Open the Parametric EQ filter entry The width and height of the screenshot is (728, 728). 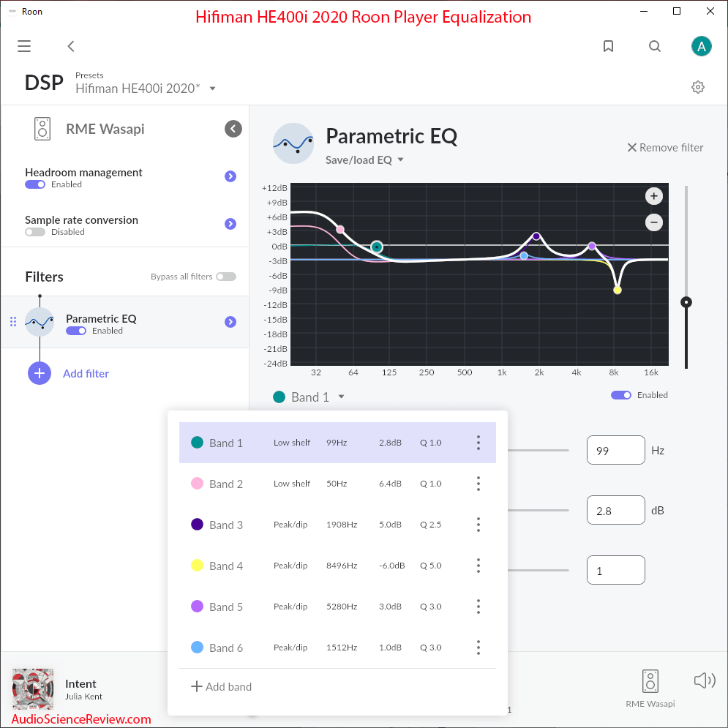point(124,322)
